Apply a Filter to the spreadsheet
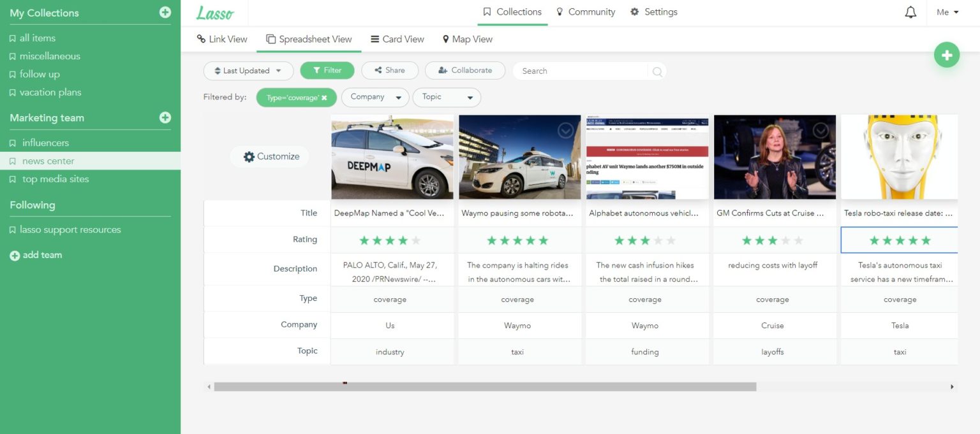This screenshot has width=980, height=434. [327, 70]
